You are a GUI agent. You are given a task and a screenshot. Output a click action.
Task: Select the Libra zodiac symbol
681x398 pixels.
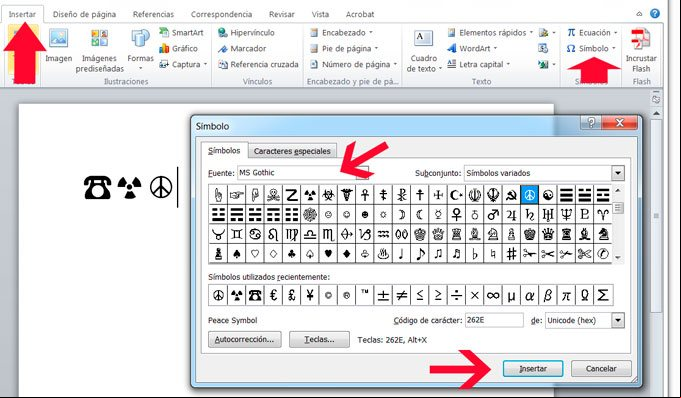click(x=310, y=234)
